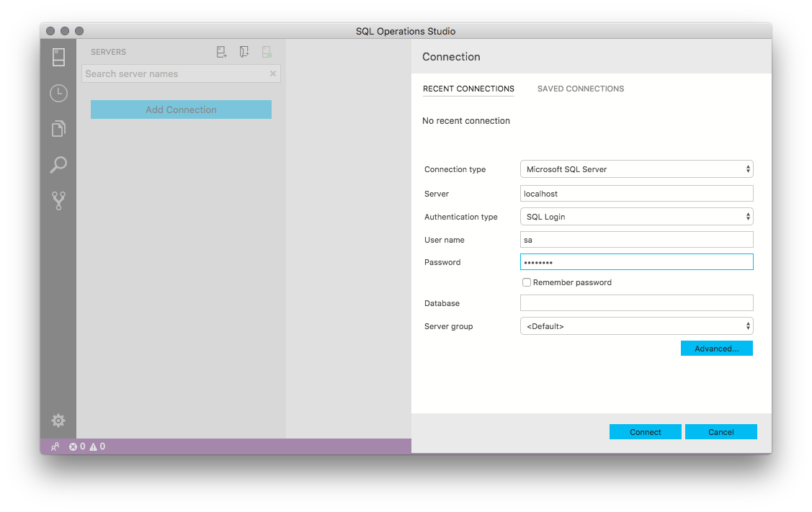Click the 'Connection' dialog heading

pyautogui.click(x=451, y=57)
